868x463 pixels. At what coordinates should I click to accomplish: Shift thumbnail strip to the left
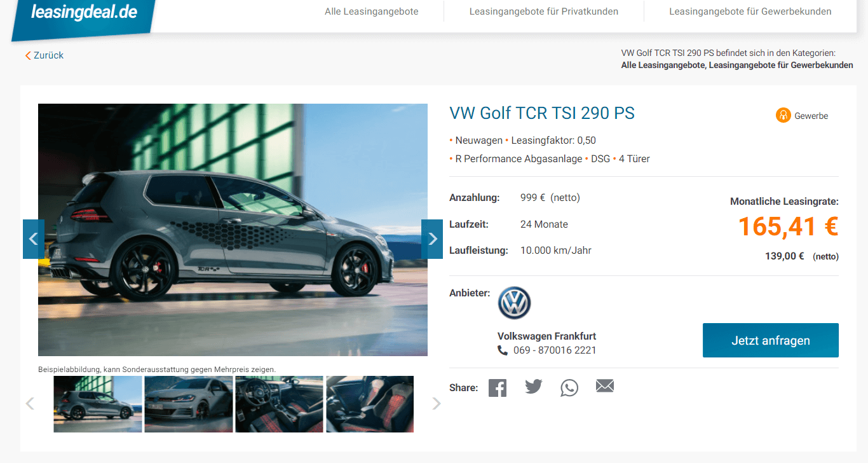30,403
